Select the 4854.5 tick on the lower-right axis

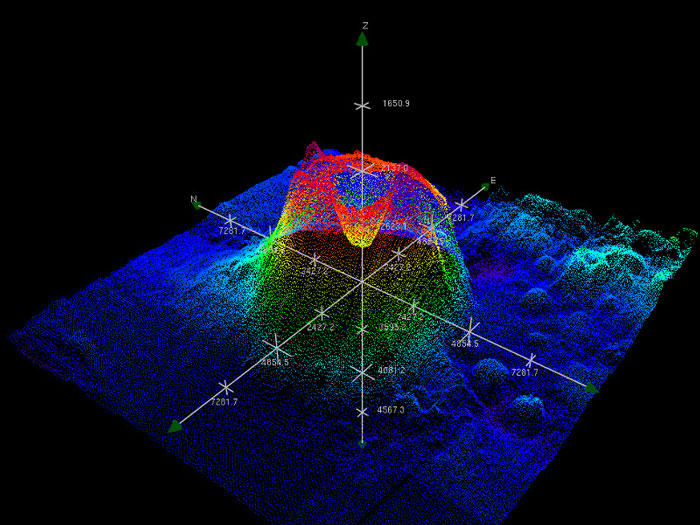pos(470,330)
